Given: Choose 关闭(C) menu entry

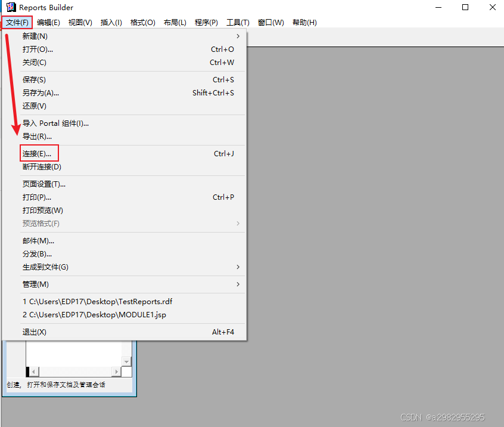Looking at the screenshot, I should click(132, 63).
